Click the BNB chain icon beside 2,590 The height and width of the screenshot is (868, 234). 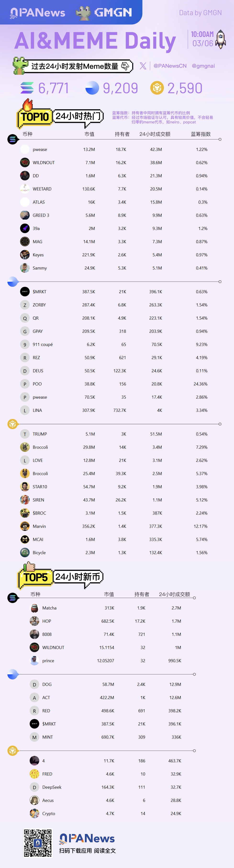coord(156,88)
